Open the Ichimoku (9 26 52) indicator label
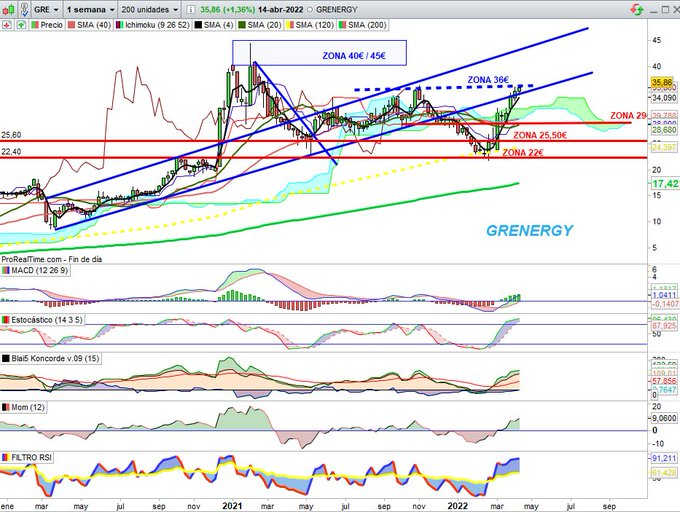680x512 pixels. tap(153, 25)
